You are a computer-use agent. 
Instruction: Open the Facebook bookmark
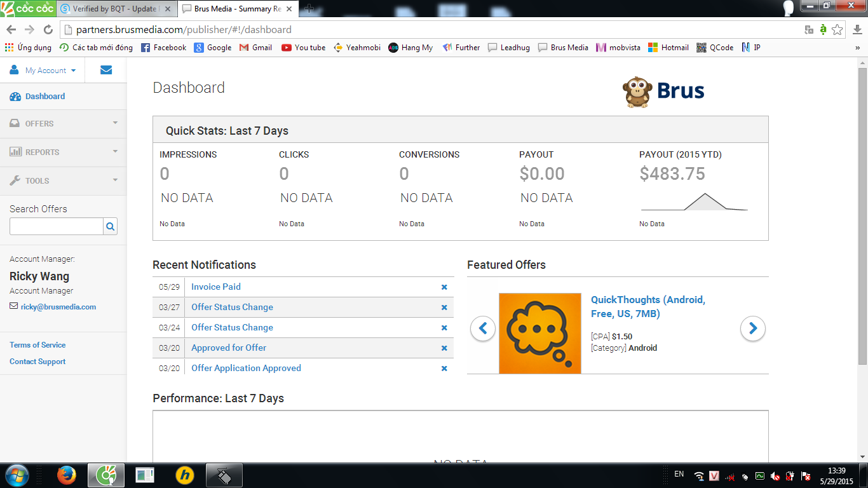click(x=164, y=48)
